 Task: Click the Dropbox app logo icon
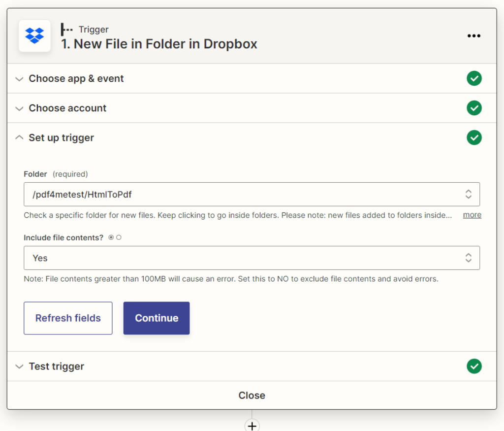[35, 35]
